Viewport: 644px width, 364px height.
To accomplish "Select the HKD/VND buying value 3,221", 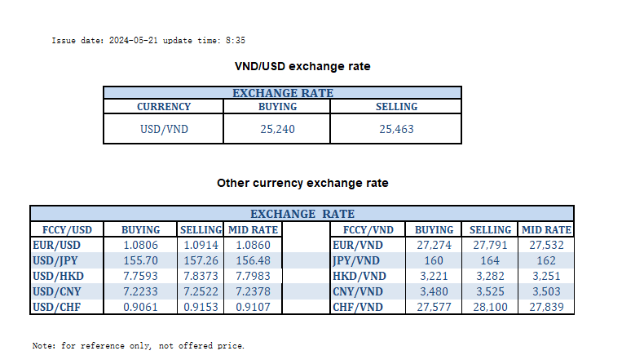I will click(x=434, y=276).
